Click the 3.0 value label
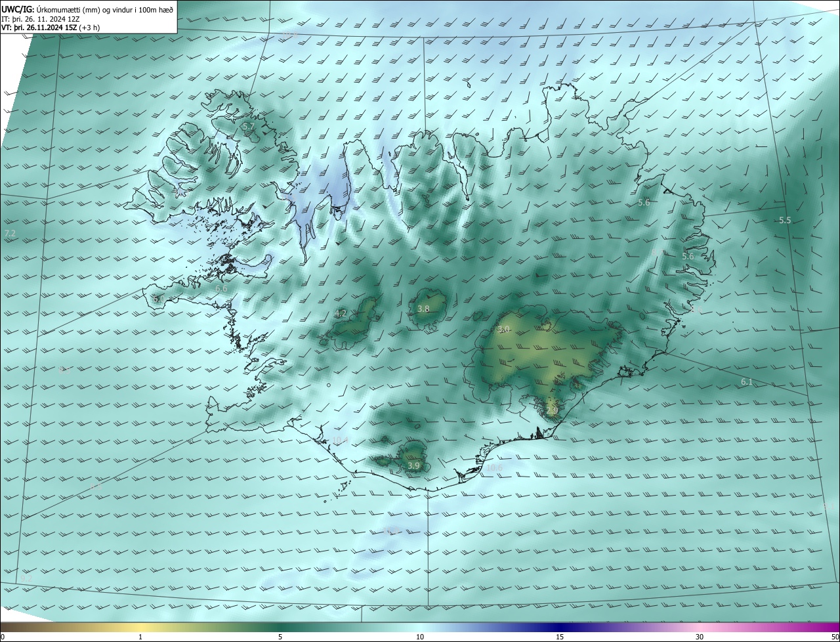 pos(503,330)
